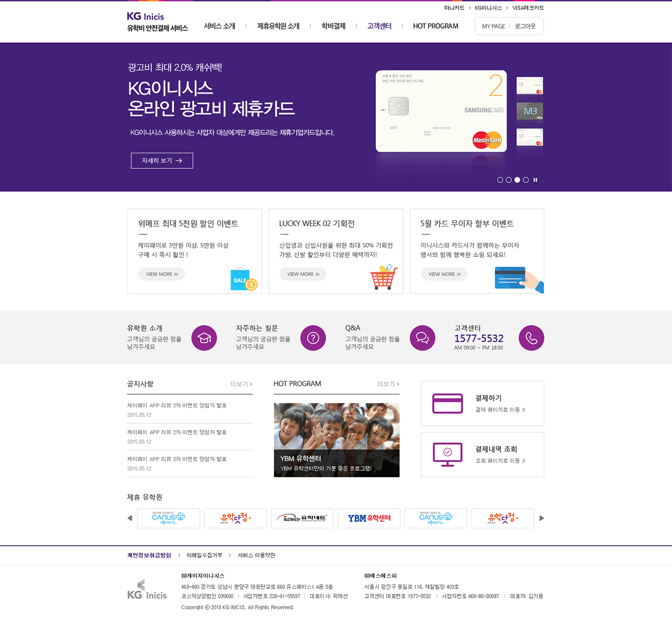Image resolution: width=672 pixels, height=623 pixels.
Task: Select the top card thumbnail in banner
Action: click(x=530, y=86)
